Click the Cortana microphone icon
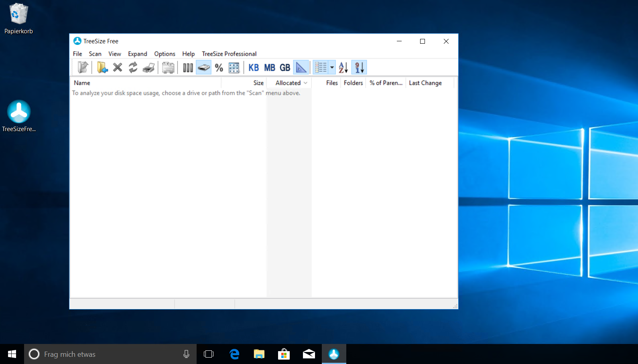This screenshot has height=364, width=638. tap(186, 354)
